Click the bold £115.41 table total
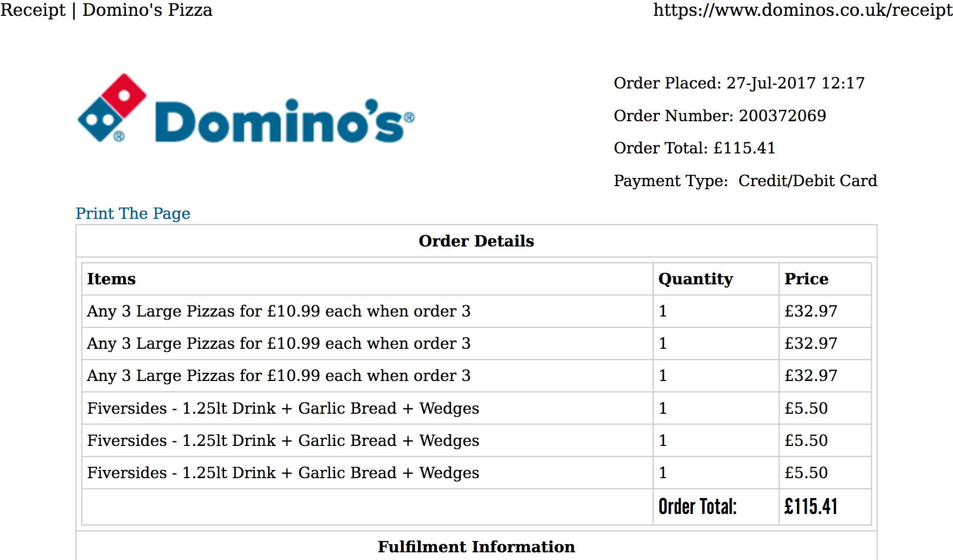The width and height of the screenshot is (953, 560). pyautogui.click(x=811, y=506)
